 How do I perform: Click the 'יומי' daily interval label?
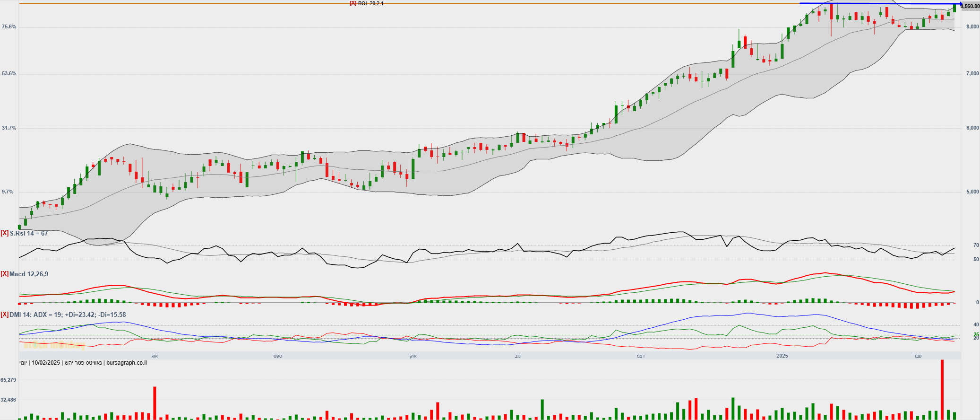(23, 363)
